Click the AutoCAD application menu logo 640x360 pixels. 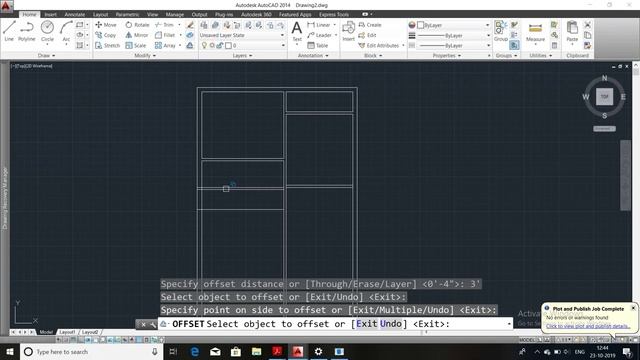tap(7, 6)
